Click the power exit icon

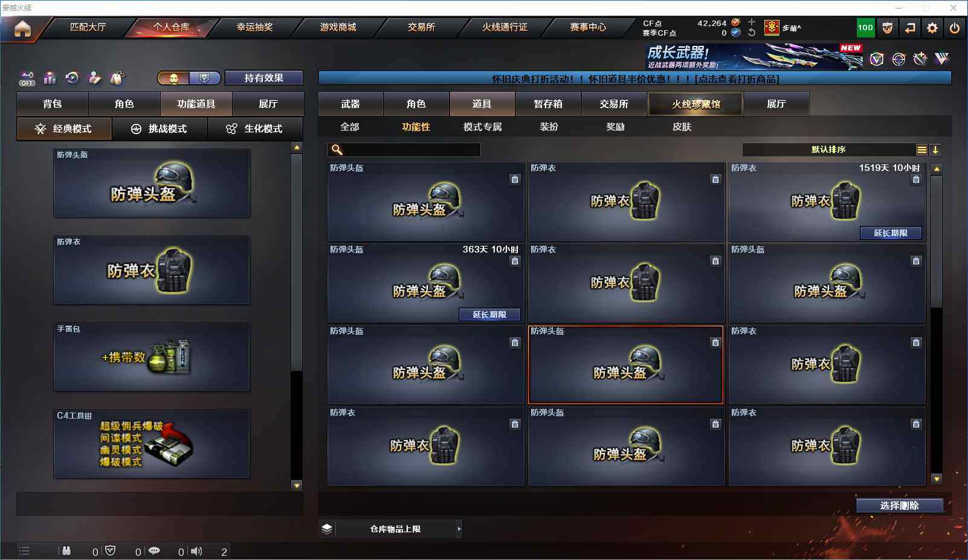point(955,28)
